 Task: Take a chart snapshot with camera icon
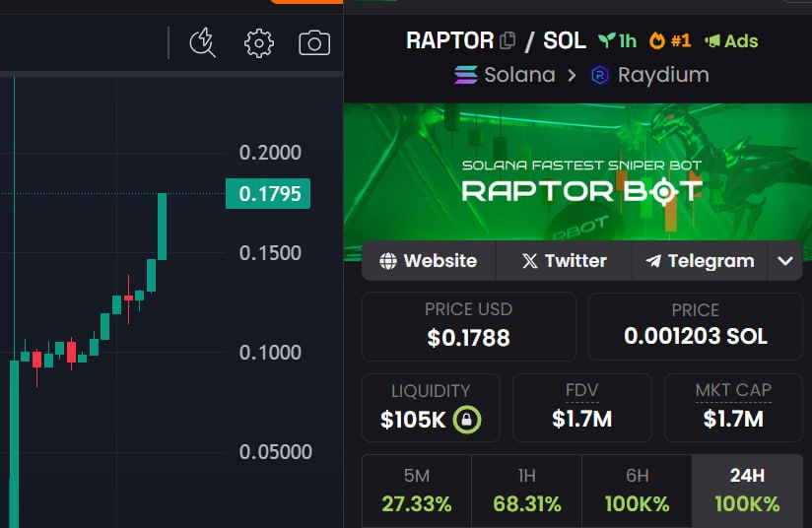click(314, 43)
